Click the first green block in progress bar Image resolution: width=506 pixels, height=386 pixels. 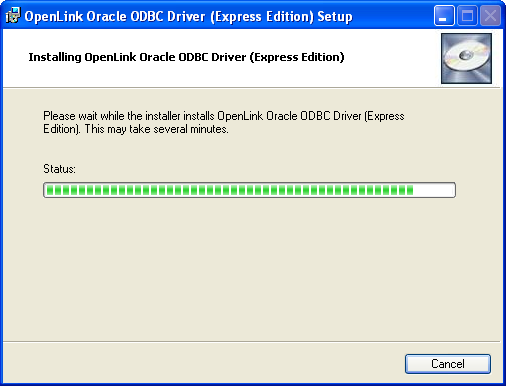click(x=50, y=190)
